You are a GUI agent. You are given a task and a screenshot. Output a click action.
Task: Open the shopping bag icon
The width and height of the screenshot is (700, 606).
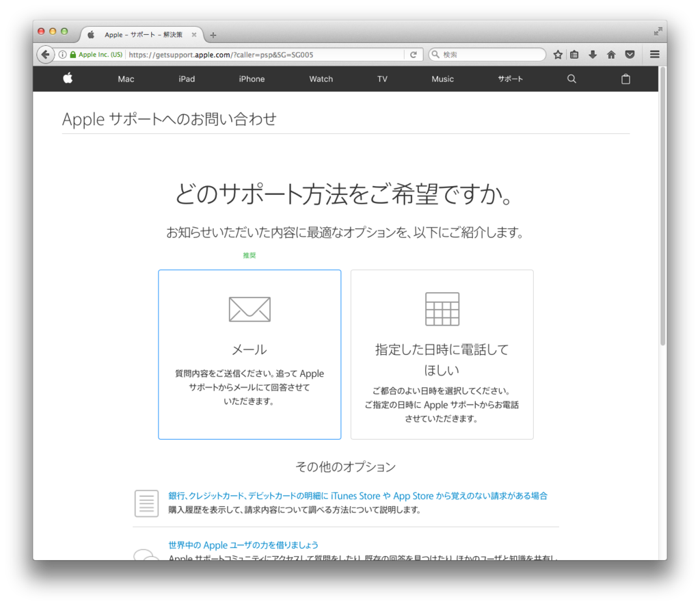625,79
